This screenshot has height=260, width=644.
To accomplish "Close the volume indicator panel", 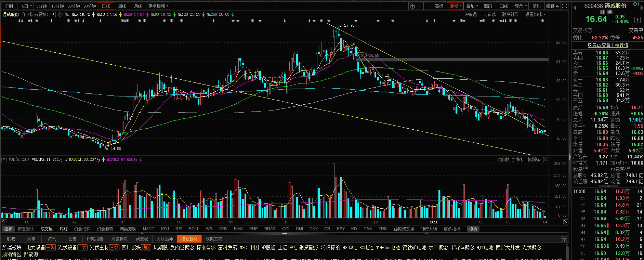I will (546, 159).
